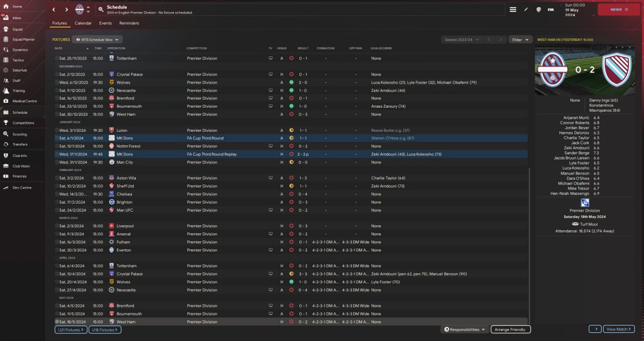Open the Medical Centre
644x341 pixels.
coord(24,101)
